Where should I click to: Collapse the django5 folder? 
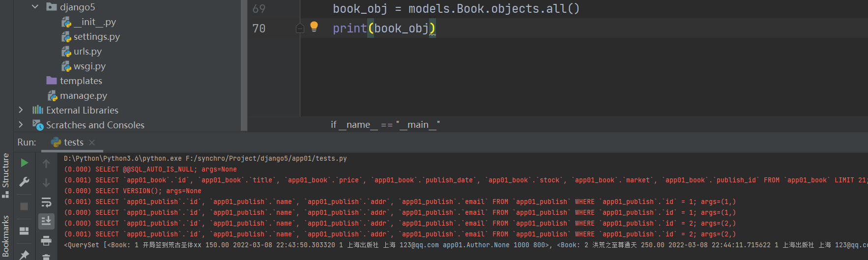pyautogui.click(x=35, y=7)
